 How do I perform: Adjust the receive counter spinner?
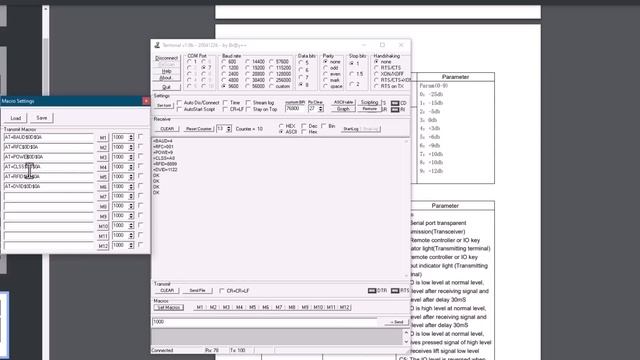pyautogui.click(x=229, y=129)
